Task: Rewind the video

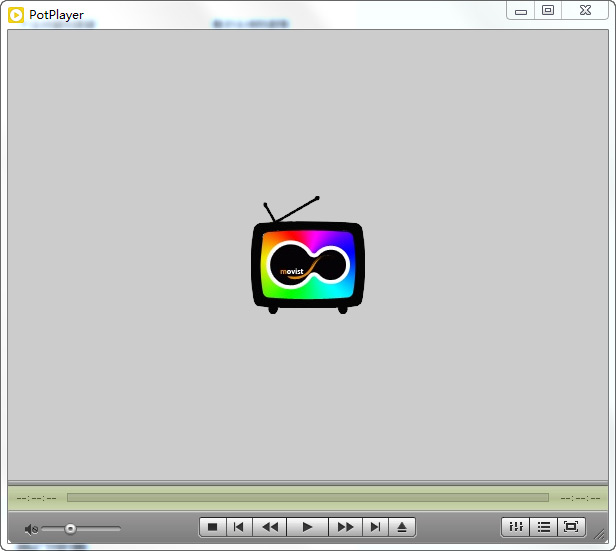Action: click(270, 527)
